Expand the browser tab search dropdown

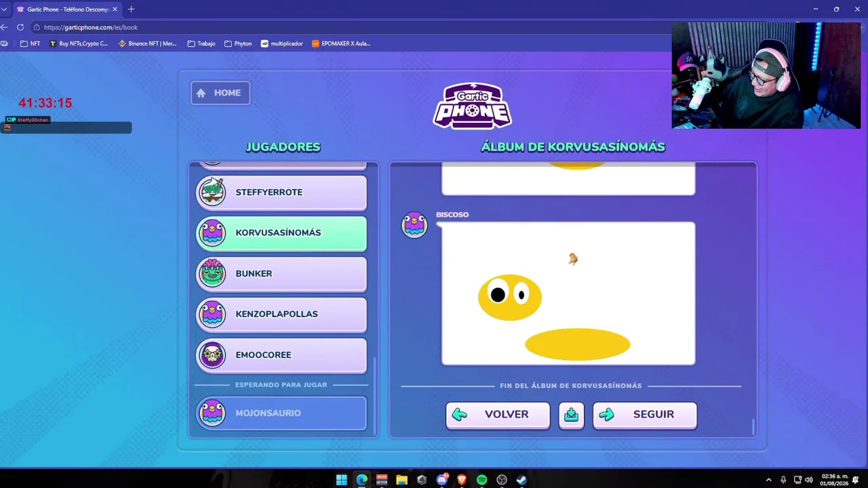(4, 9)
